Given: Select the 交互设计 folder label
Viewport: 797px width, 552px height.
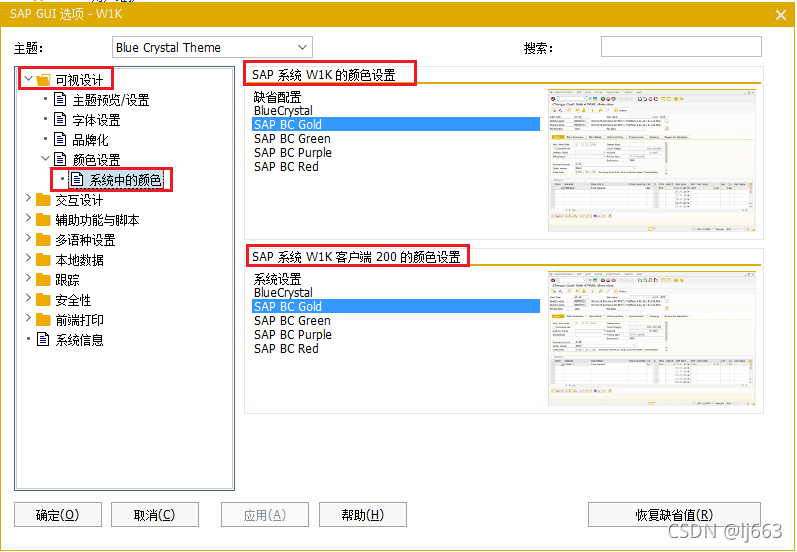Looking at the screenshot, I should click(79, 200).
